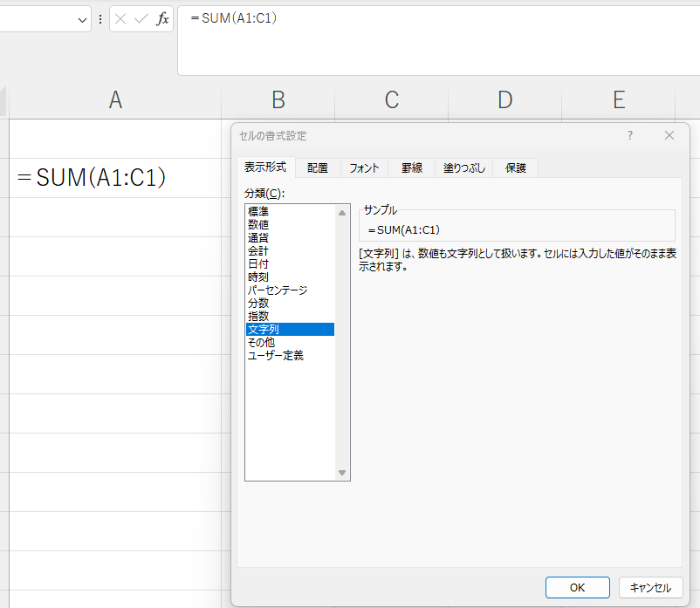Select パーセンテージ in the category list
The image size is (700, 608).
click(x=290, y=290)
